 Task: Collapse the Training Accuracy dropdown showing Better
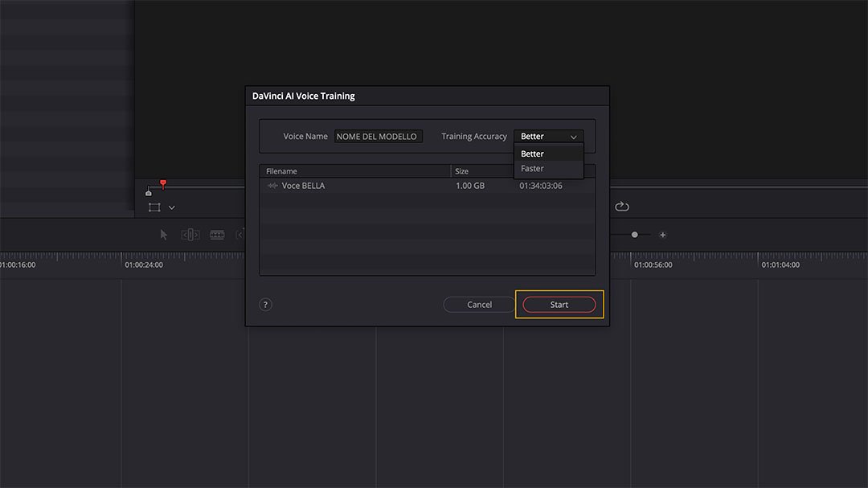point(549,136)
